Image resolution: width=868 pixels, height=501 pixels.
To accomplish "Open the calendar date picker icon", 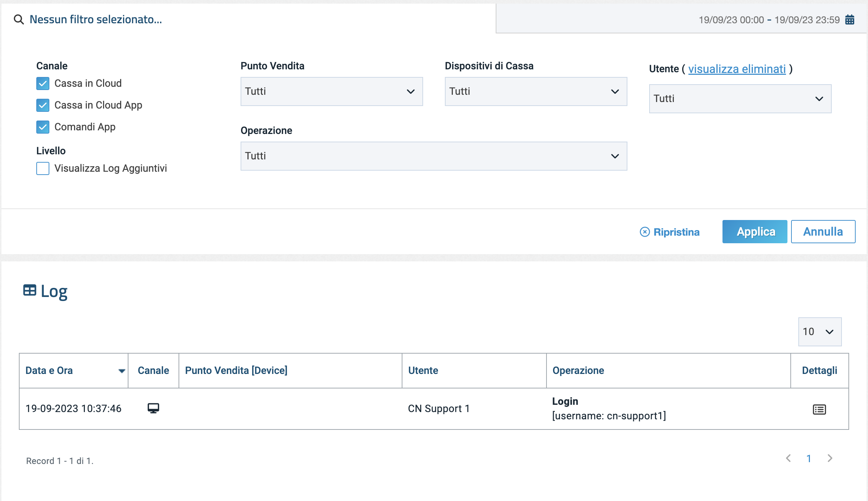I will pos(850,20).
